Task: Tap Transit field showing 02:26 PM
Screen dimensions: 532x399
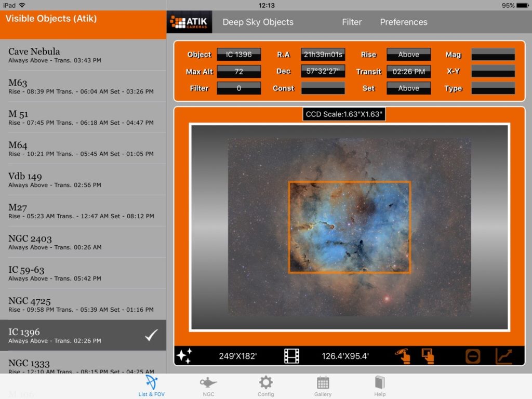Action: click(408, 71)
